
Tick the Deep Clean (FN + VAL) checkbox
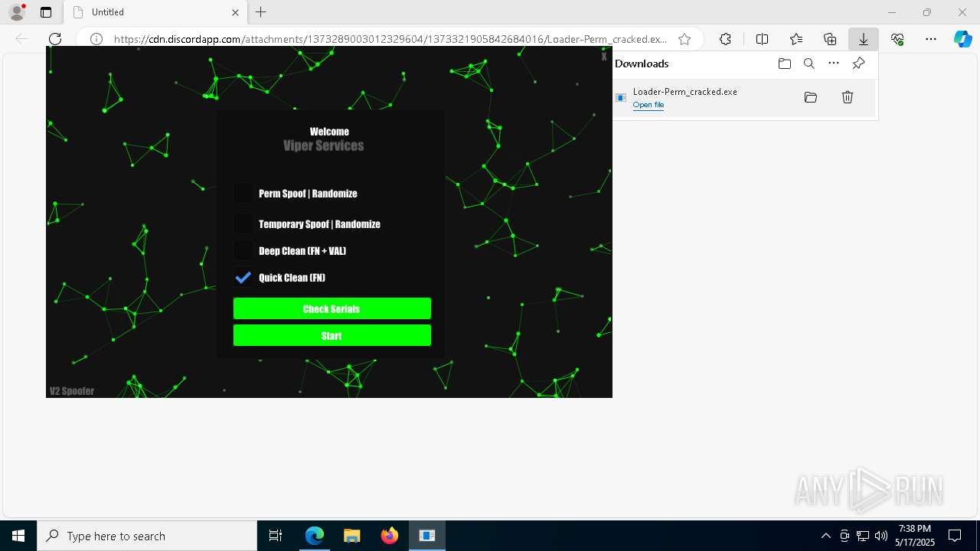[243, 250]
